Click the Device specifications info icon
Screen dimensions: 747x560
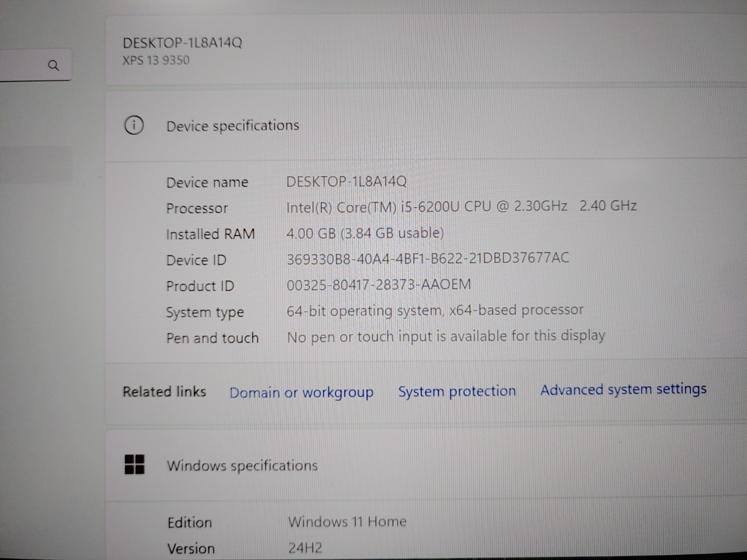pos(134,125)
